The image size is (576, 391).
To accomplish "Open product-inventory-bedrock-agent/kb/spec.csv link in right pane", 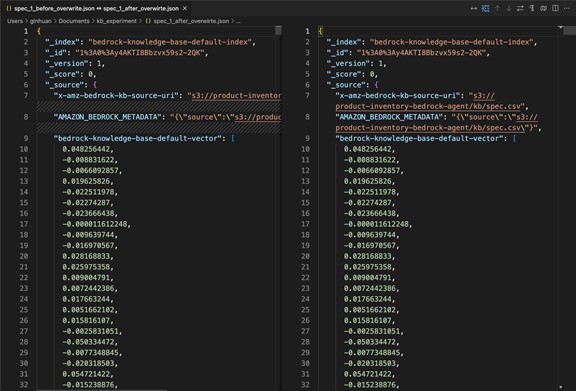I will click(x=428, y=106).
